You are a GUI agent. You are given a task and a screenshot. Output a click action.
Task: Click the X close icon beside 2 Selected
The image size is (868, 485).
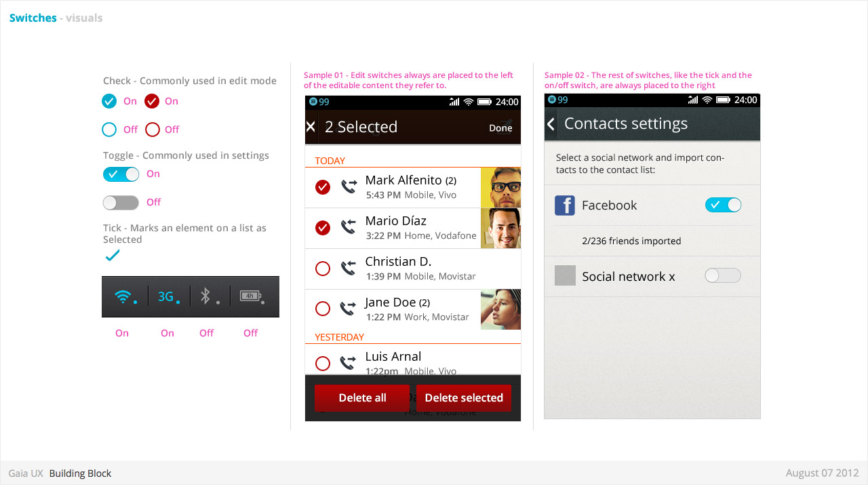click(x=311, y=127)
